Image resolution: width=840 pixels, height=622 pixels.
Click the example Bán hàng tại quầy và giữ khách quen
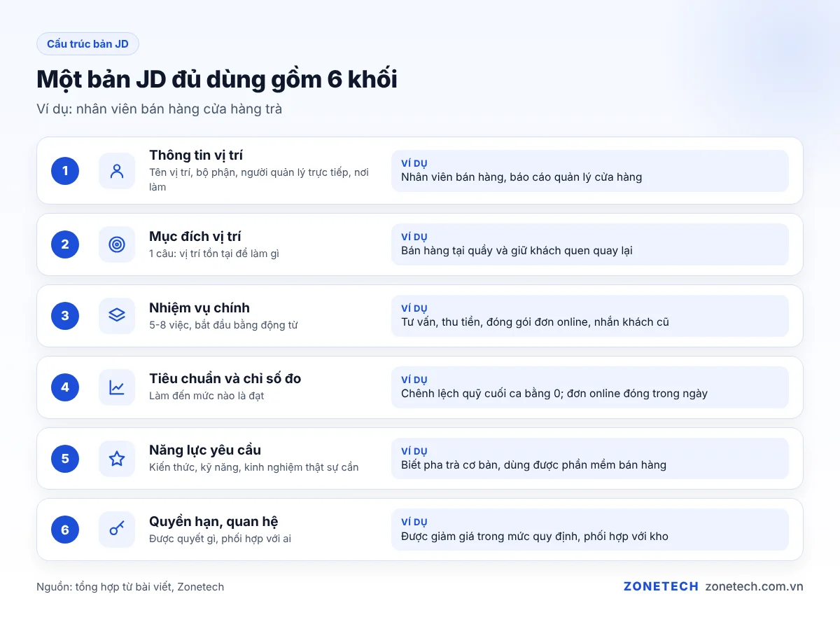pyautogui.click(x=517, y=251)
